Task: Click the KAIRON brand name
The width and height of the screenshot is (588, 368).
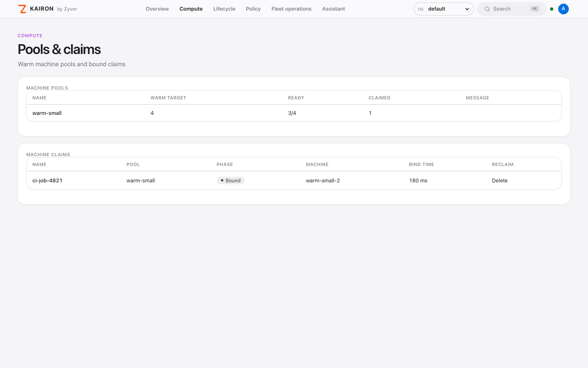Action: click(x=42, y=9)
